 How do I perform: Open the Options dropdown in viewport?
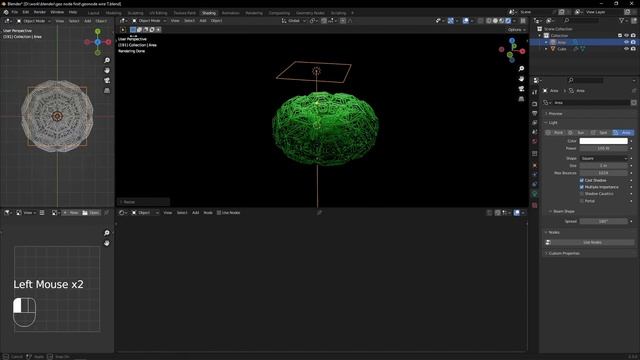pyautogui.click(x=516, y=30)
